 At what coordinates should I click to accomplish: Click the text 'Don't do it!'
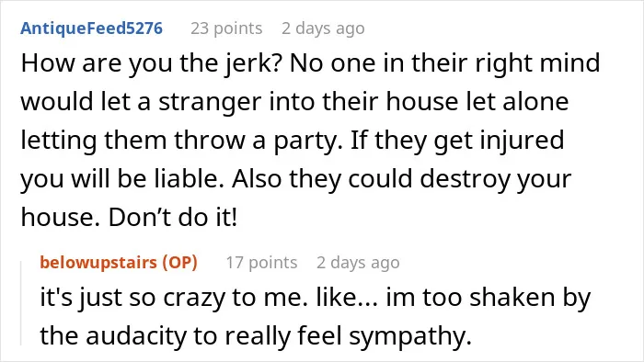point(173,217)
